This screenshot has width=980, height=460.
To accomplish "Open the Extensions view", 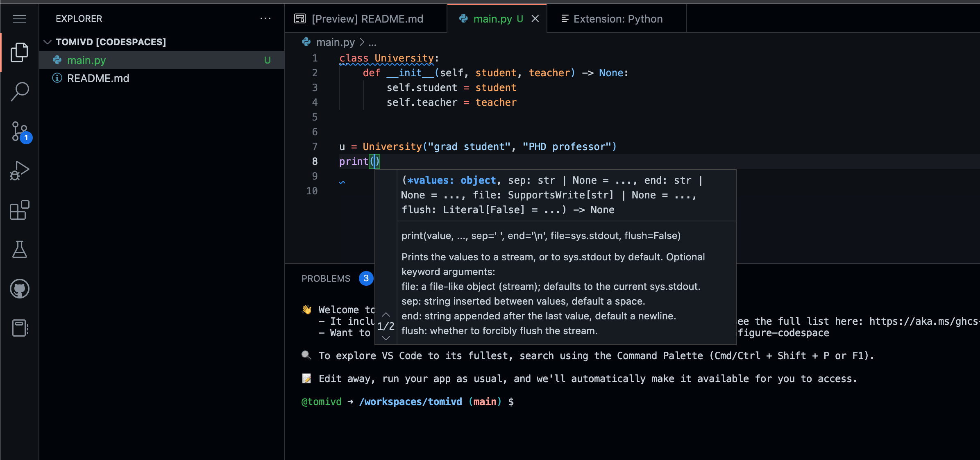I will coord(19,210).
